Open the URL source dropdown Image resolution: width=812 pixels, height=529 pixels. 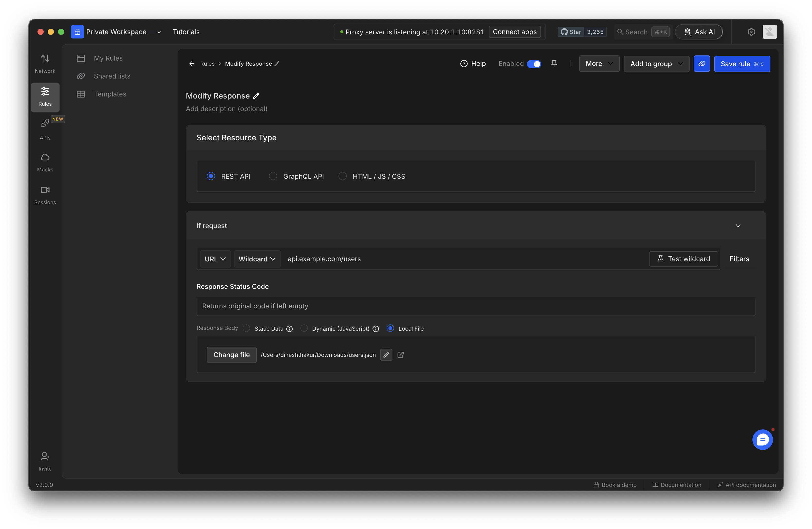pos(215,259)
